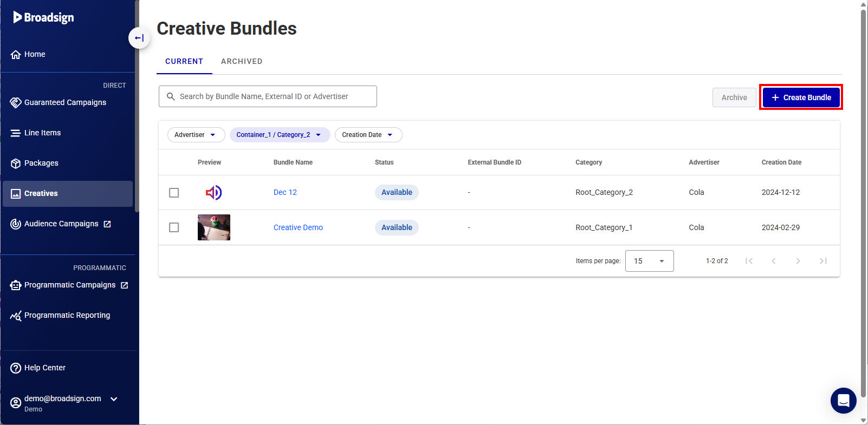This screenshot has height=425, width=868.
Task: Open the Container_1 / Category_2 filter
Action: point(280,135)
